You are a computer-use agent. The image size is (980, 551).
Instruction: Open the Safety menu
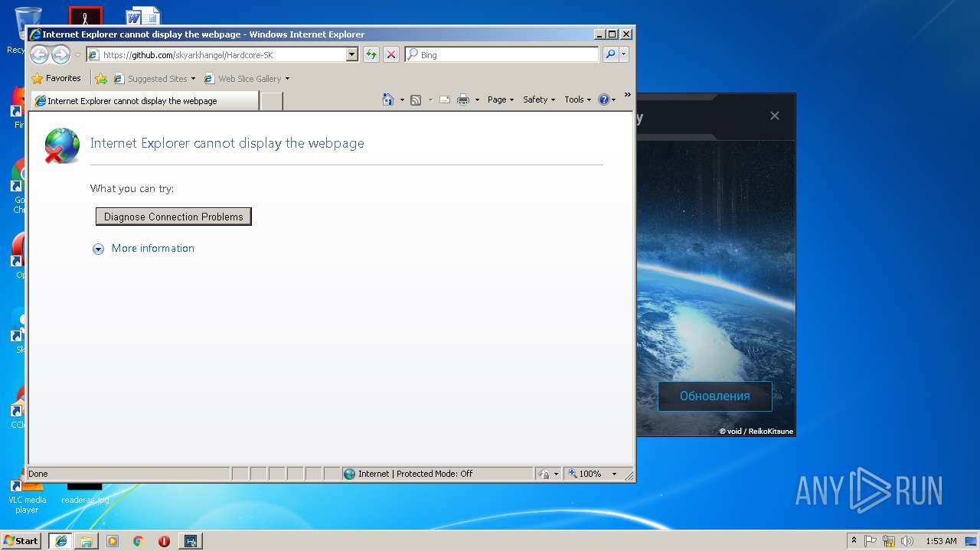click(x=539, y=99)
